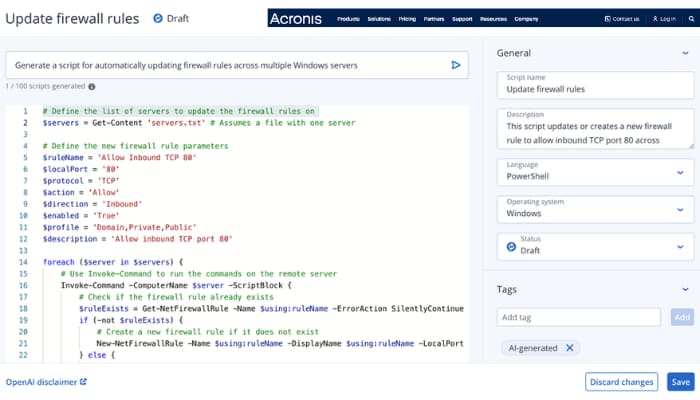Click the 'Invoke-Command' code on line 16
This screenshot has height=400, width=700.
[x=176, y=285]
